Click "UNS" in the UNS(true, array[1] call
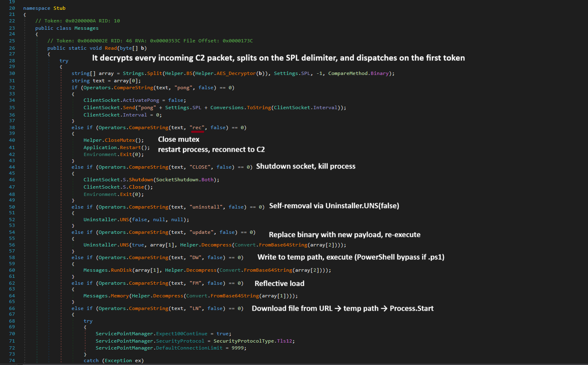The width and height of the screenshot is (588, 365). click(x=124, y=245)
